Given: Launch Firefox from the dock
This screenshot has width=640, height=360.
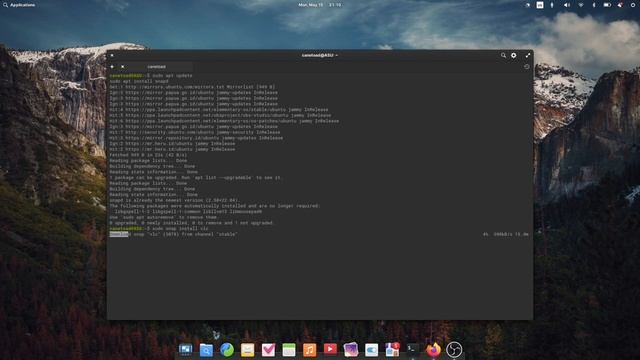Looking at the screenshot, I should [433, 349].
